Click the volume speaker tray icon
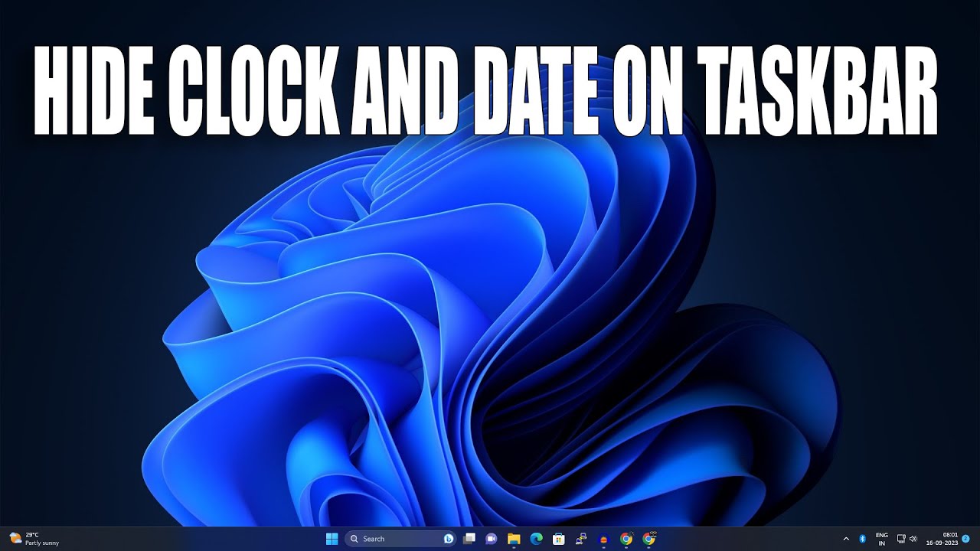 coord(913,539)
